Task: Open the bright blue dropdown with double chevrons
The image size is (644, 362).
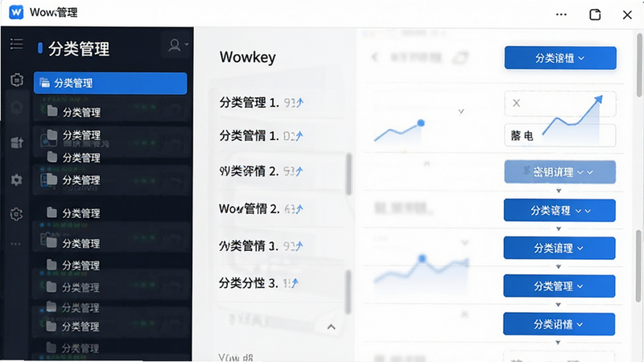Action: 559,211
